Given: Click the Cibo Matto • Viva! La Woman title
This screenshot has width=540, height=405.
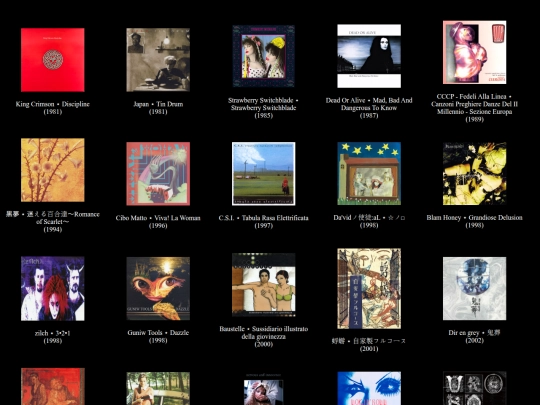Looking at the screenshot, I should tap(158, 218).
